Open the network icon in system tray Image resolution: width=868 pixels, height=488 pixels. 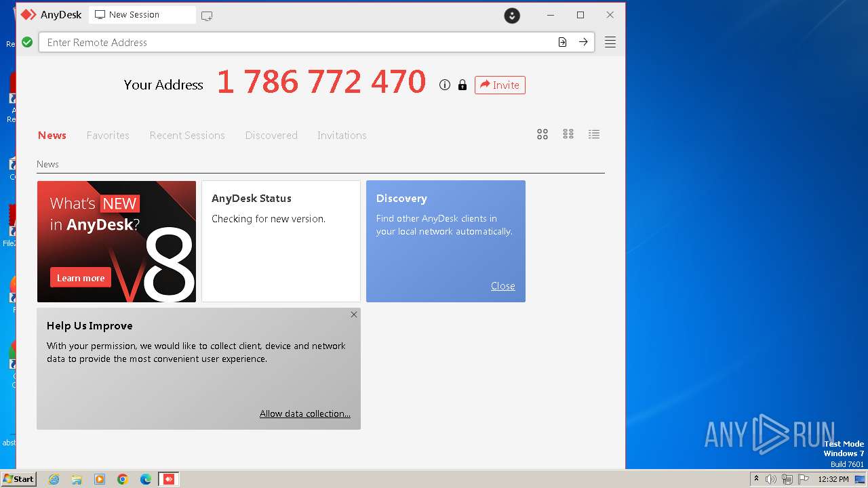787,479
